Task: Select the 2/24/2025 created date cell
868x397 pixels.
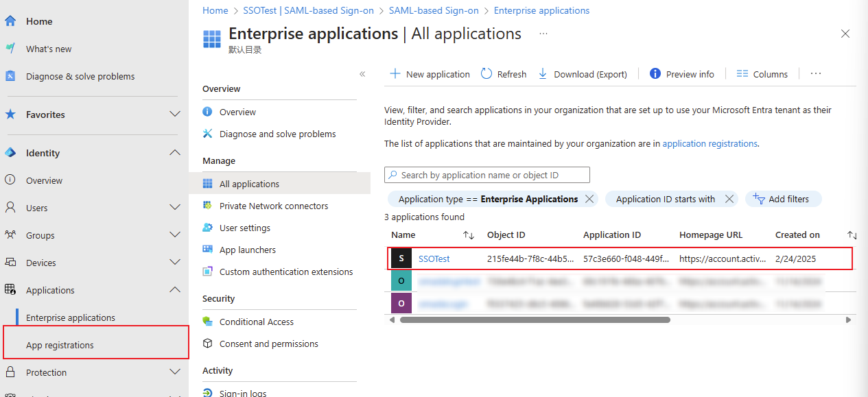Action: coord(795,258)
